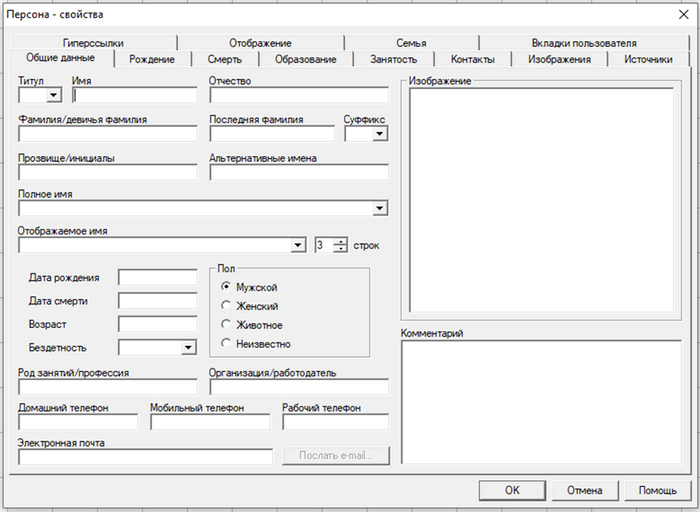Click the Рабочий телефон field

(336, 422)
